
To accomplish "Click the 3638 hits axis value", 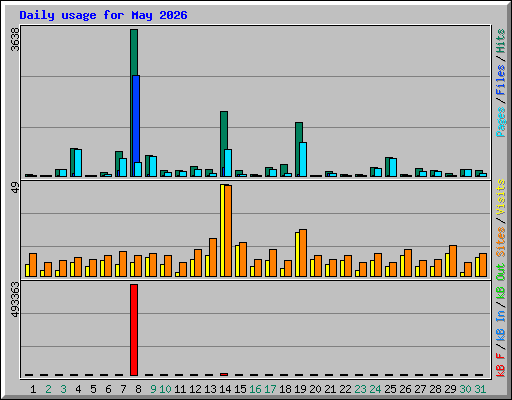I will click(15, 39).
